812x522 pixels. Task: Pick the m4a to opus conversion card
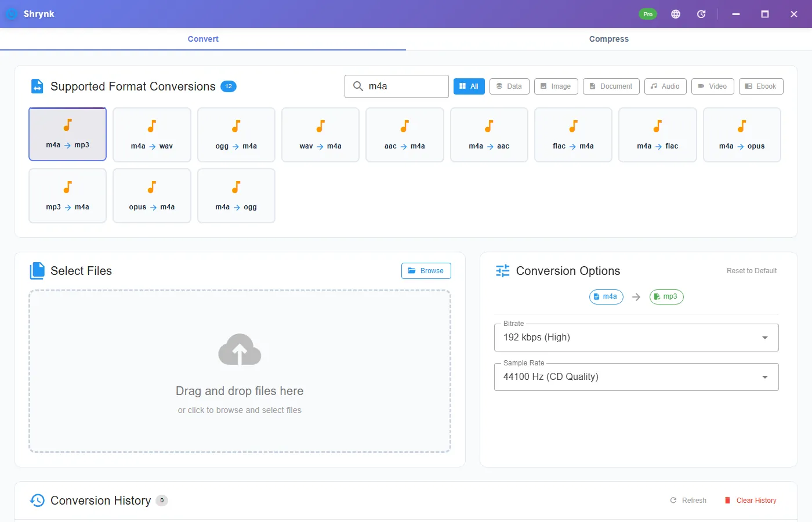742,135
